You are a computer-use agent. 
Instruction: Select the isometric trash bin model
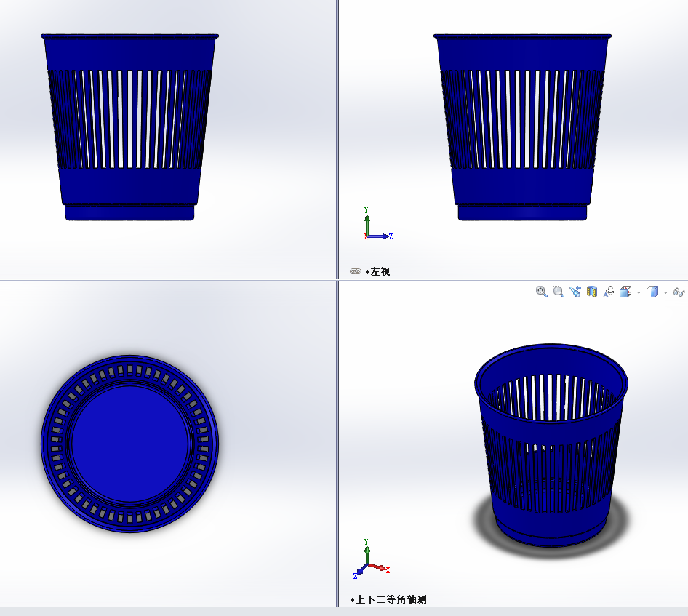551,445
